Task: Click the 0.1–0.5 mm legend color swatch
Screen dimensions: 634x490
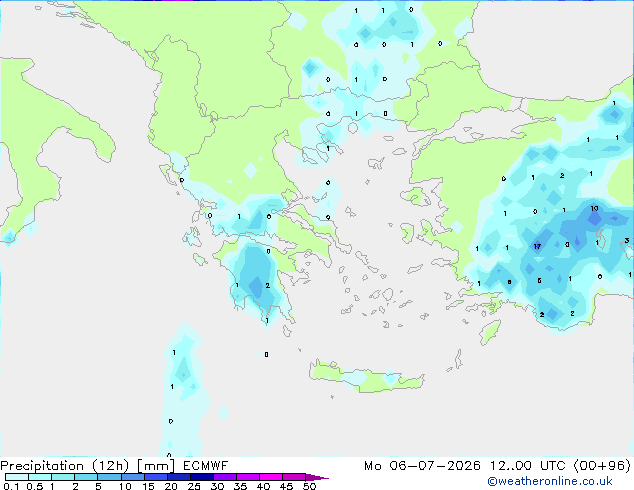Action: coord(17,477)
